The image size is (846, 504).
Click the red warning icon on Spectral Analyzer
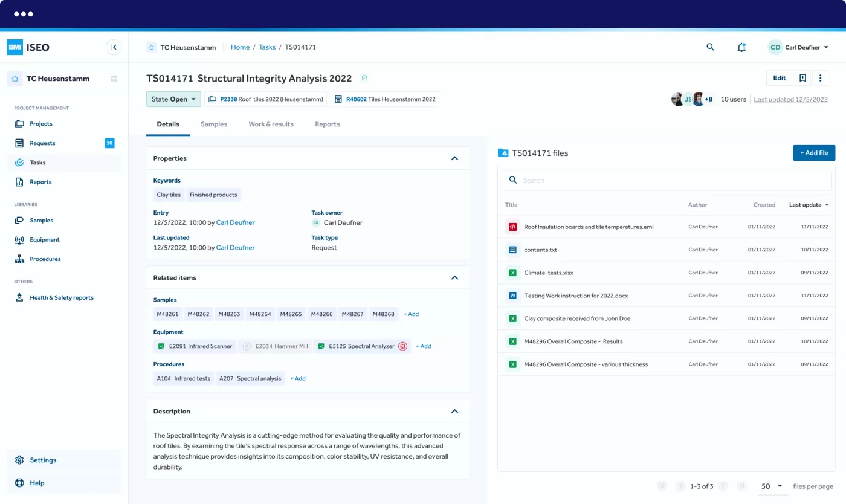click(403, 346)
